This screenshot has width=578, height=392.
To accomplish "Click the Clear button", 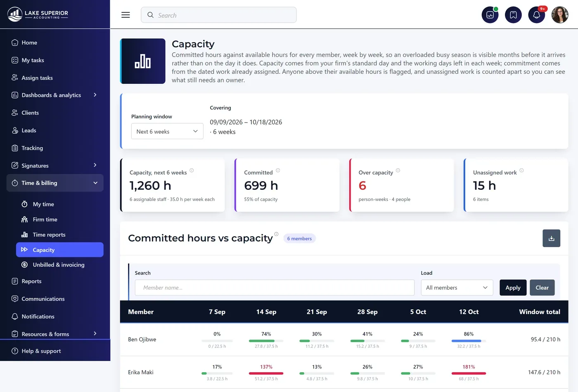I will pos(542,288).
